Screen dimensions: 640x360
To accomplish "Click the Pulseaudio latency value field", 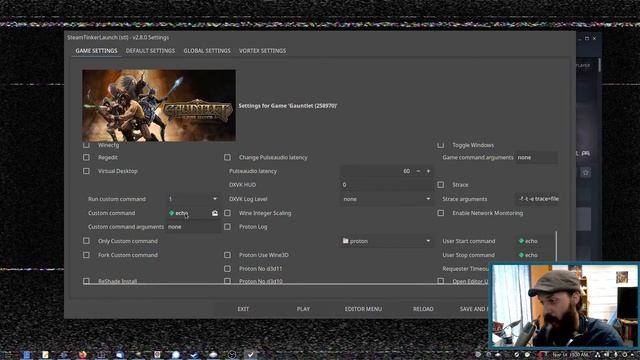I will pos(376,171).
